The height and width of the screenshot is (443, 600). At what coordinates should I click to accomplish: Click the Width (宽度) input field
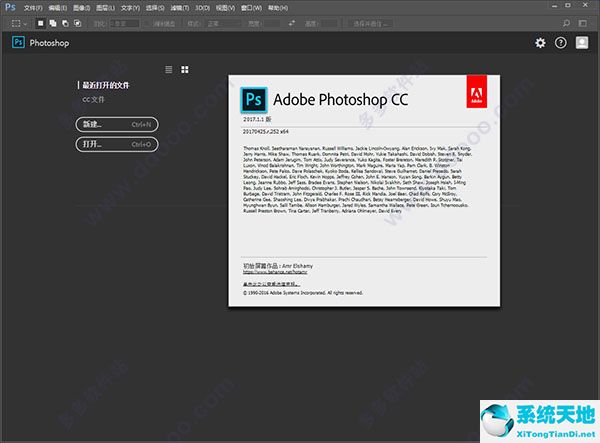point(272,24)
